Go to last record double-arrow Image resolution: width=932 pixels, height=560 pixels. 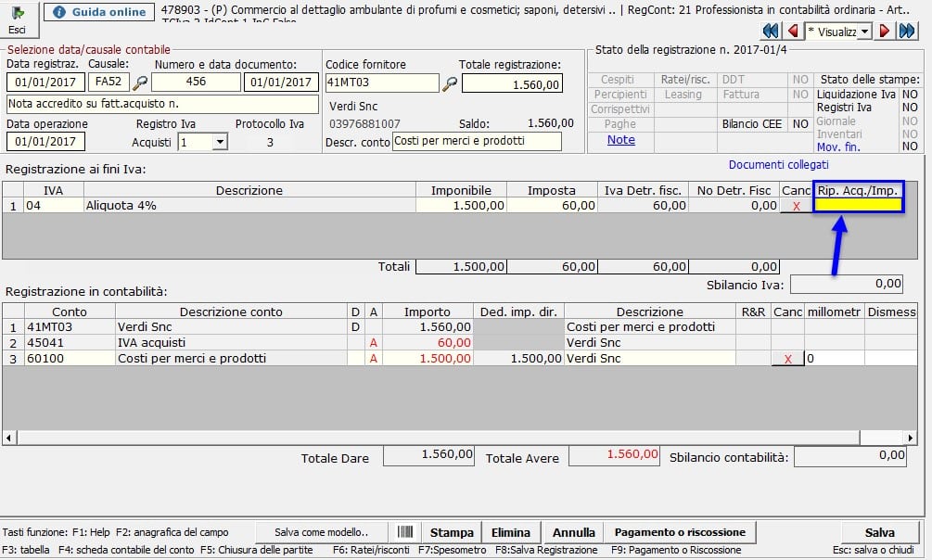click(x=907, y=31)
